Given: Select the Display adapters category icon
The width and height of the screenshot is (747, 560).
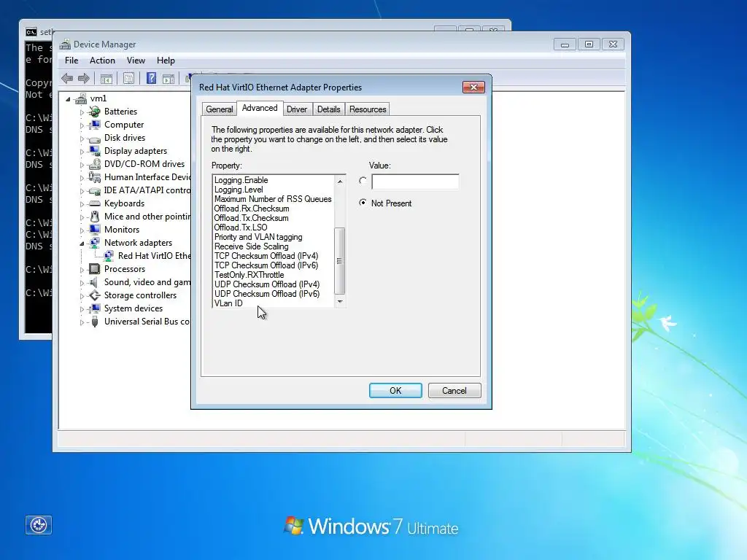Looking at the screenshot, I should [95, 151].
